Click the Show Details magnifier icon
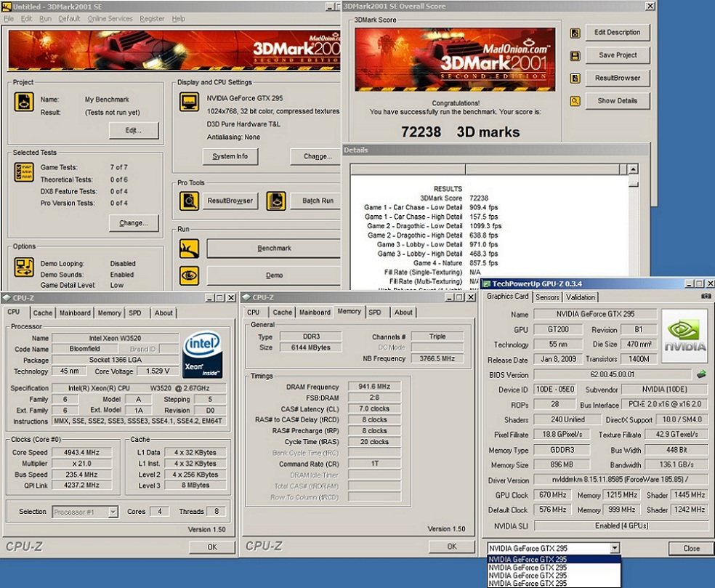This screenshot has width=715, height=588. coord(575,101)
